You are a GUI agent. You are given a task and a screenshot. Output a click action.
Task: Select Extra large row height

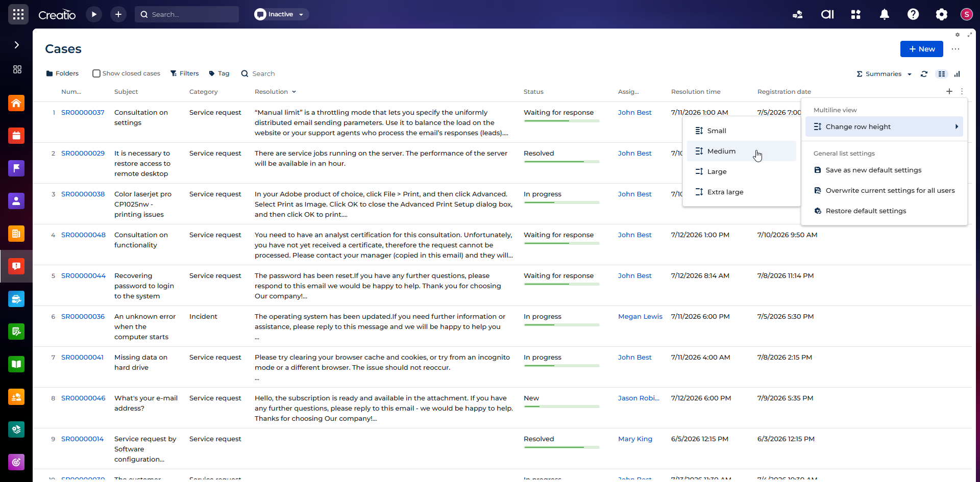(x=741, y=192)
